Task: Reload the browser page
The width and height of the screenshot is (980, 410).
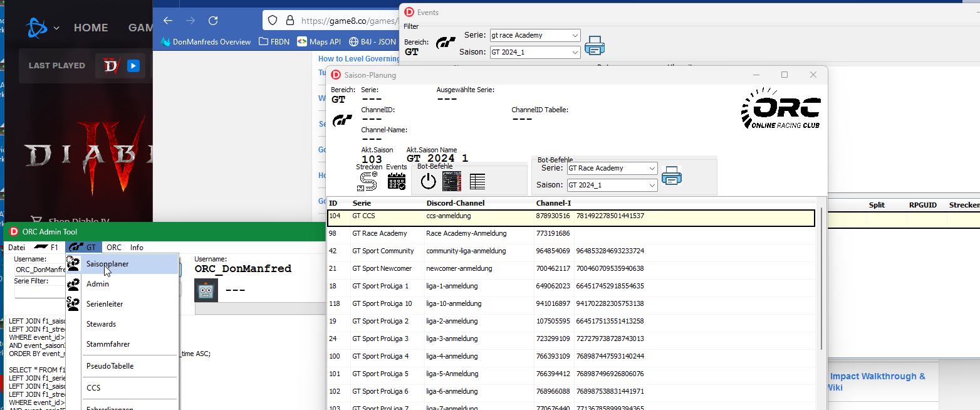Action: point(213,21)
